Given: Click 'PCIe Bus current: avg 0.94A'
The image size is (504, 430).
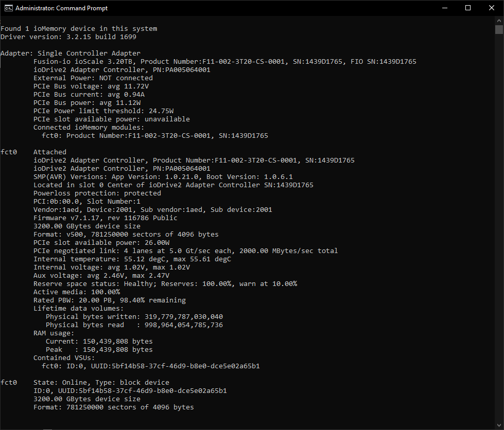Looking at the screenshot, I should (x=89, y=95).
